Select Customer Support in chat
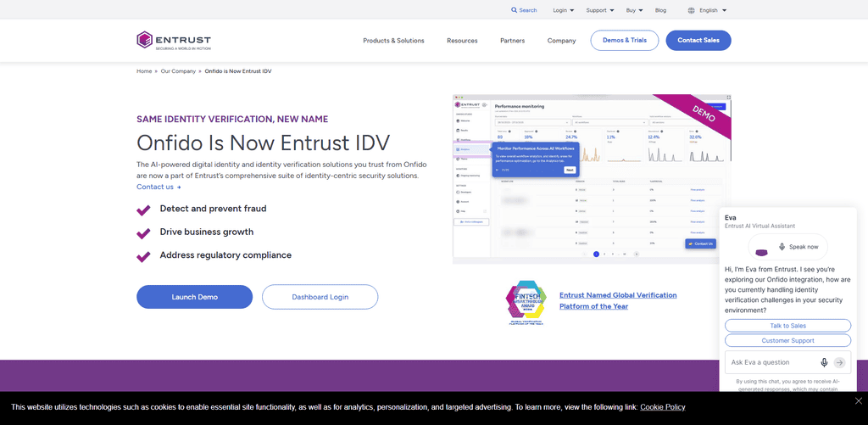This screenshot has width=868, height=425. [x=787, y=341]
